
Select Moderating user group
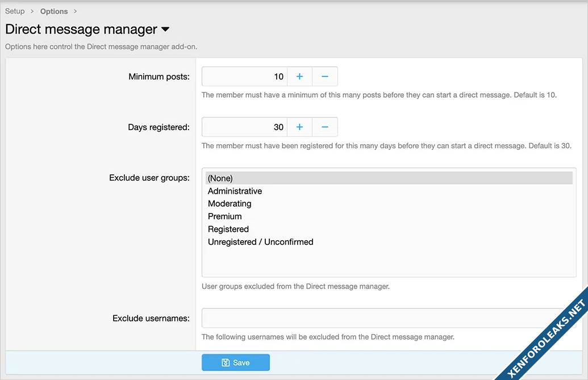[x=230, y=204]
